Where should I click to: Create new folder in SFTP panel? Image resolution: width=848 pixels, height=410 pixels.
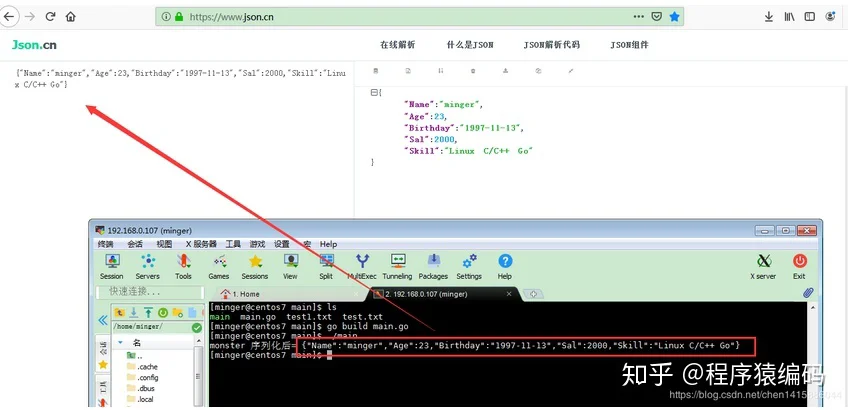(177, 313)
